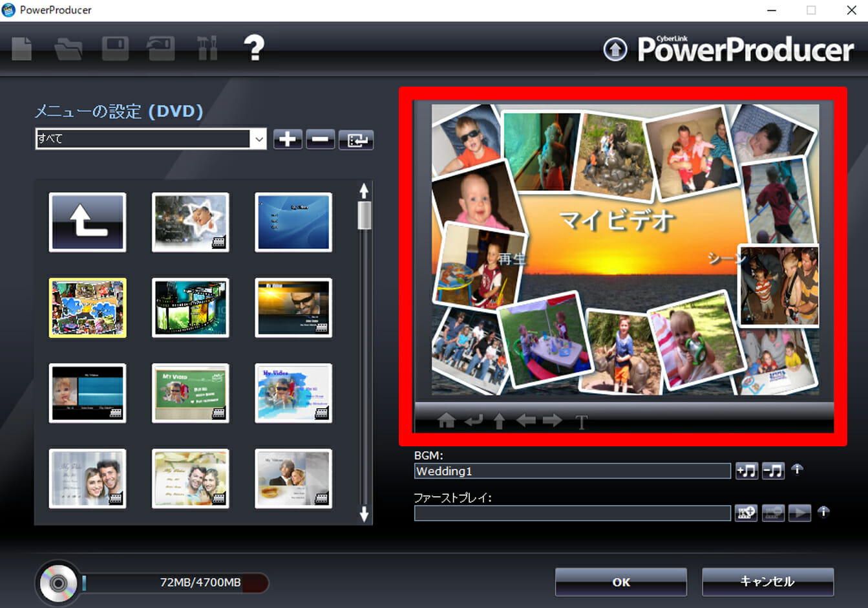Select the grey wedding couple template
The height and width of the screenshot is (608, 868).
click(x=87, y=478)
